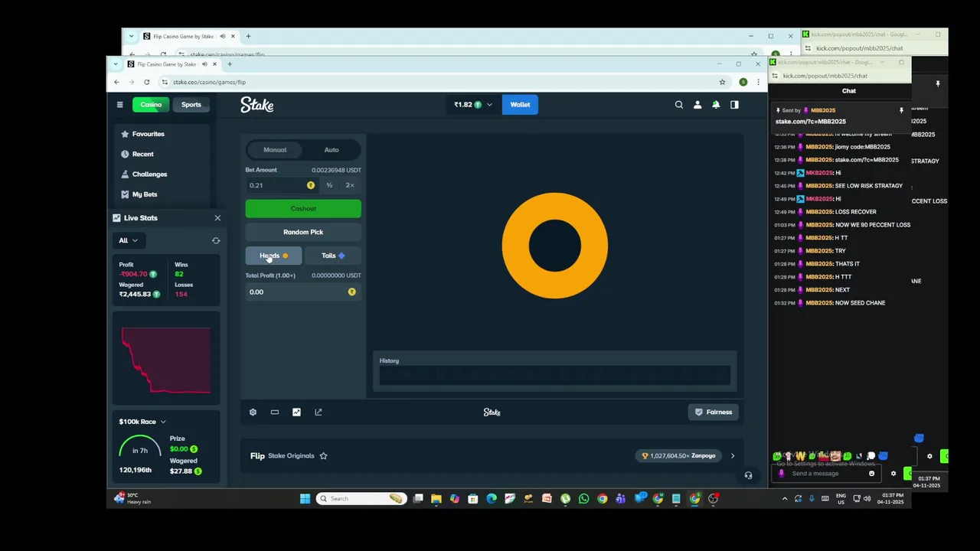Select the Auto betting mode
The image size is (980, 551).
pyautogui.click(x=332, y=150)
